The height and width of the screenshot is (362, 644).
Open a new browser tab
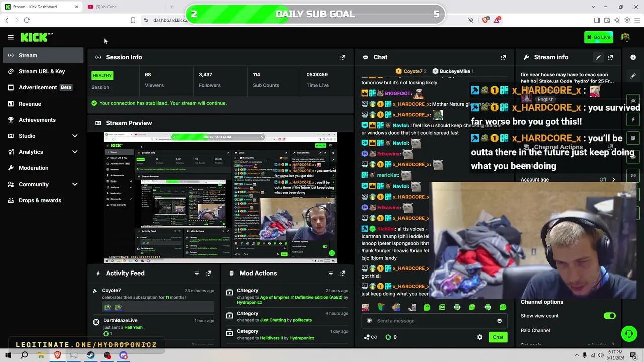pyautogui.click(x=172, y=7)
